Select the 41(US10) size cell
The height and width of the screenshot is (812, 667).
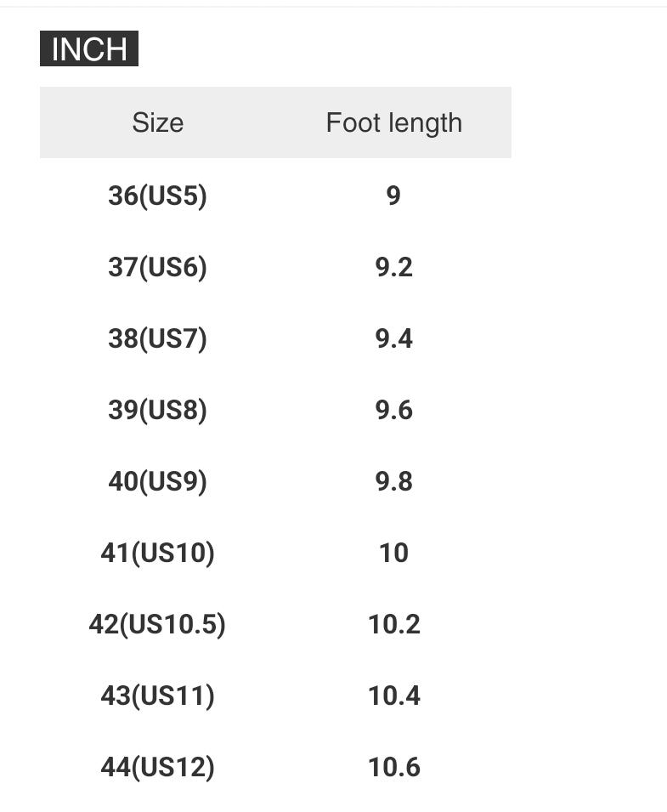157,553
